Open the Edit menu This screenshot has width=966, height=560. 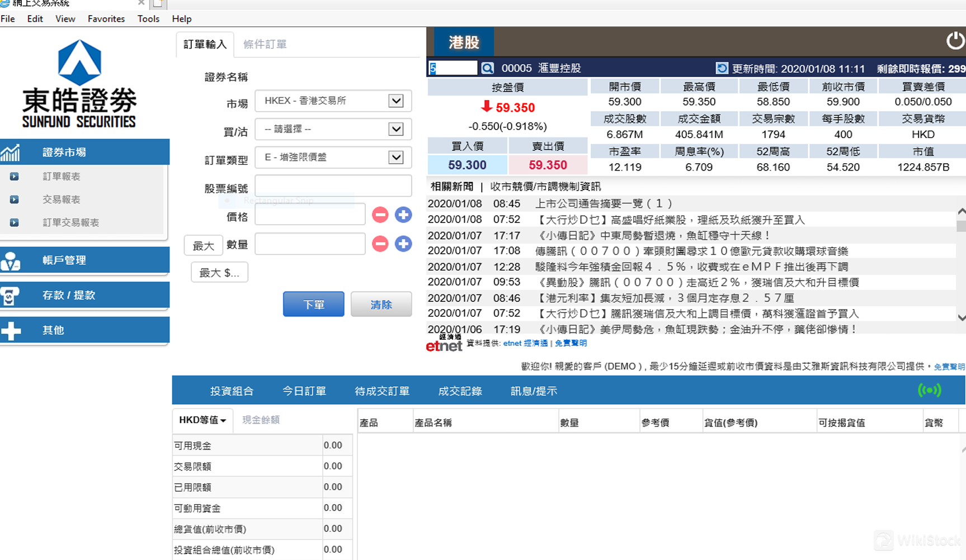[x=35, y=18]
